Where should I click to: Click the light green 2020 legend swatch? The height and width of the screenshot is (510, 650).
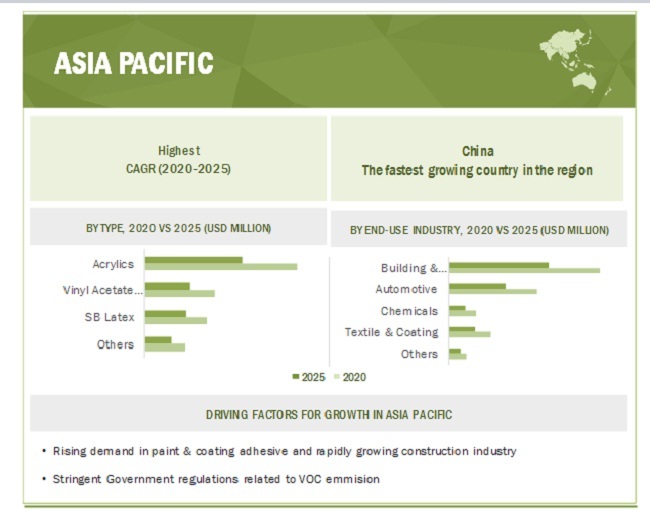(336, 377)
